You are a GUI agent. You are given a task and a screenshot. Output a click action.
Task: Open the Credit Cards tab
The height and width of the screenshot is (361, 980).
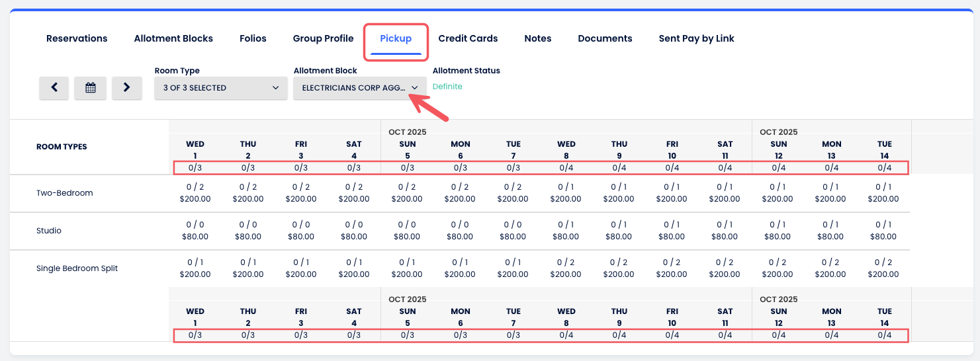pyautogui.click(x=468, y=38)
